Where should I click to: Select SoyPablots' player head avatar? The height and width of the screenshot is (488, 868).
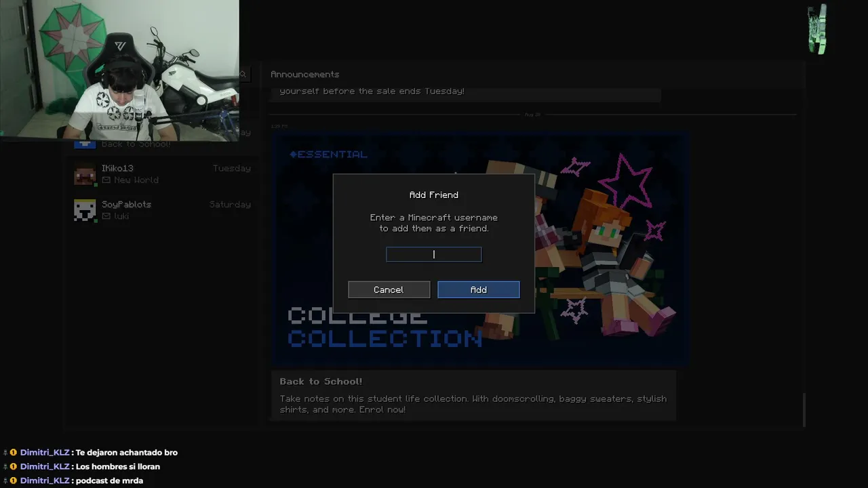[x=85, y=210]
